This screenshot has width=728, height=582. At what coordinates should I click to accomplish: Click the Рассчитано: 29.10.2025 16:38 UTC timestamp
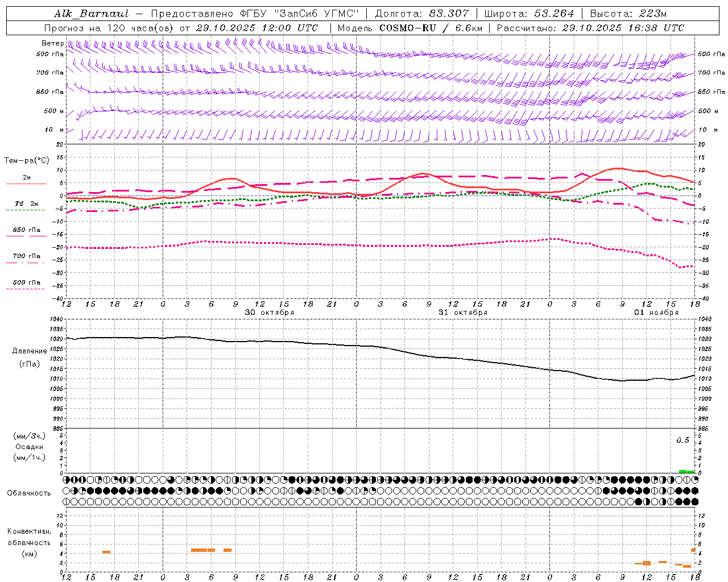[590, 28]
